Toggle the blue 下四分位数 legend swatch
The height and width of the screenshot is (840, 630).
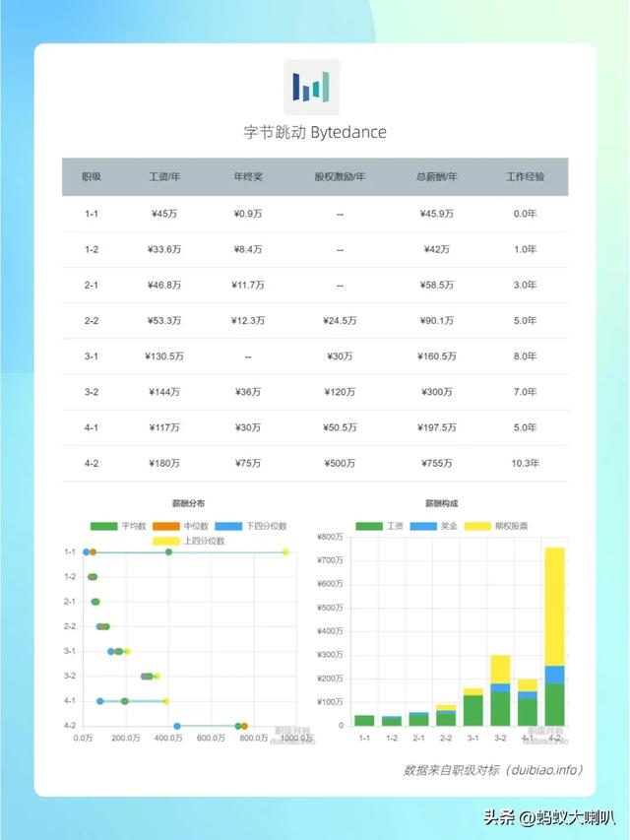[x=228, y=526]
